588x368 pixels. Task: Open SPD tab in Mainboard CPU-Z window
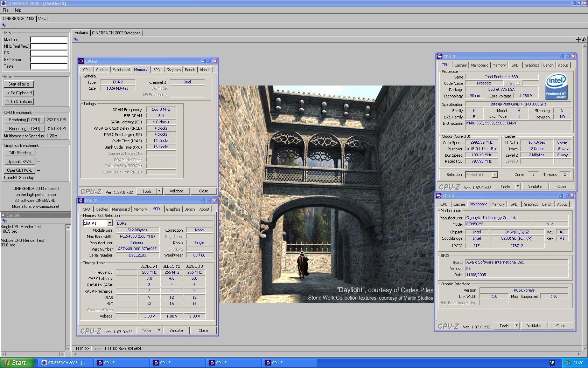click(x=514, y=204)
